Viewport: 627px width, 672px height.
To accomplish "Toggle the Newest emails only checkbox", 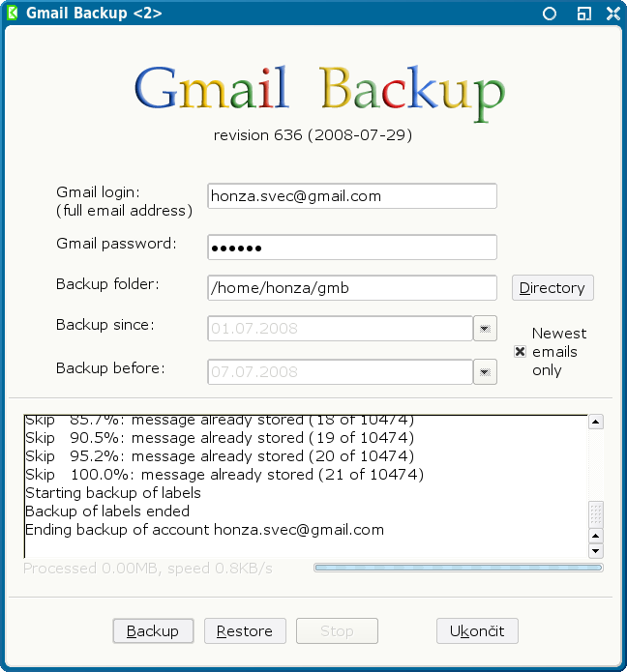I will (x=520, y=351).
